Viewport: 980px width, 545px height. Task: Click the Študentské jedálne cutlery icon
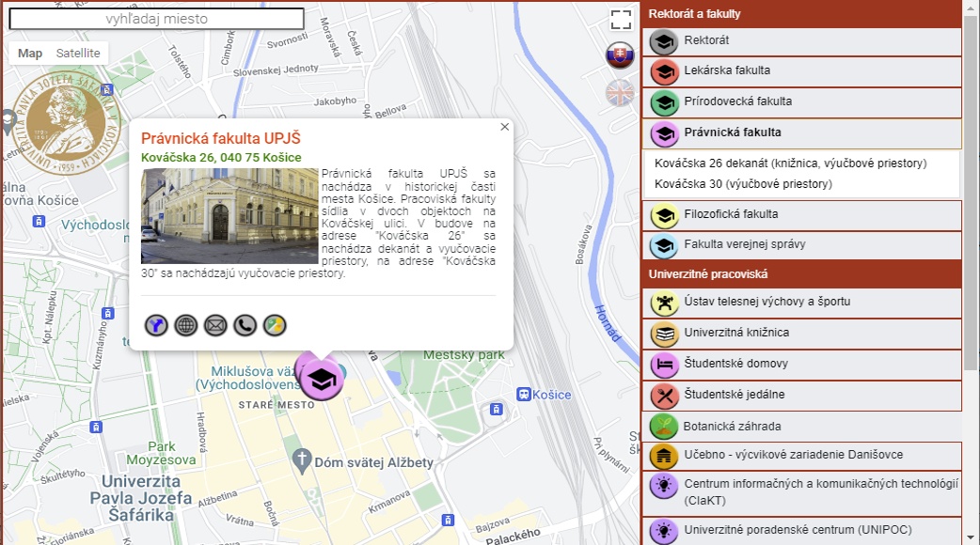coord(664,397)
